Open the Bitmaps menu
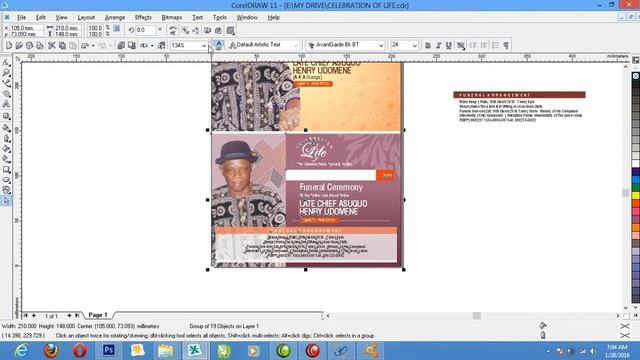Screen dimensions: 640x360 coord(172,18)
